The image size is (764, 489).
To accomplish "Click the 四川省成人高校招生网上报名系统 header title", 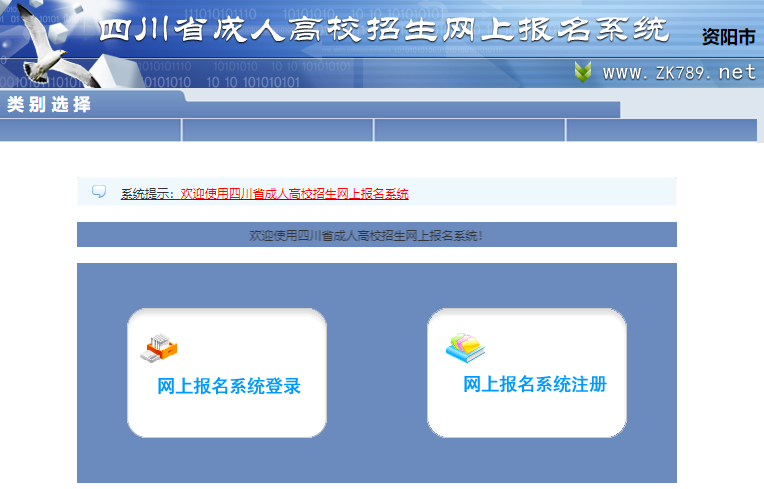I will [x=383, y=29].
